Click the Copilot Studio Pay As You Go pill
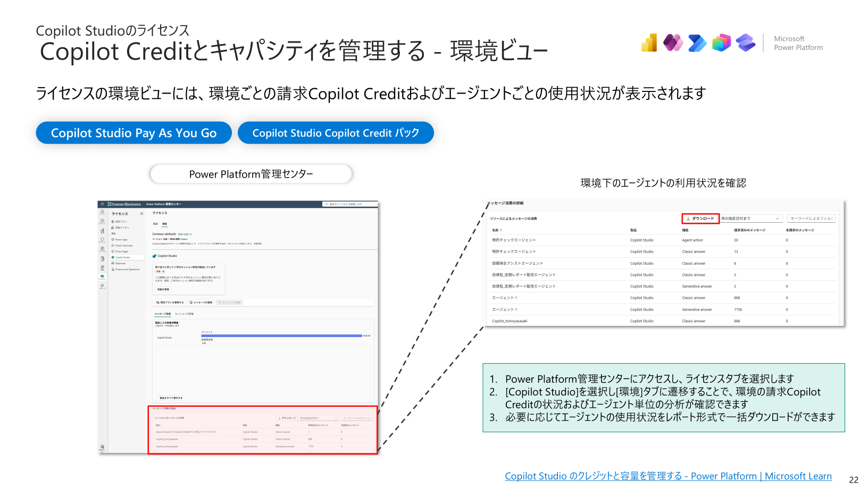Screen dimensions: 868x488 tap(133, 133)
